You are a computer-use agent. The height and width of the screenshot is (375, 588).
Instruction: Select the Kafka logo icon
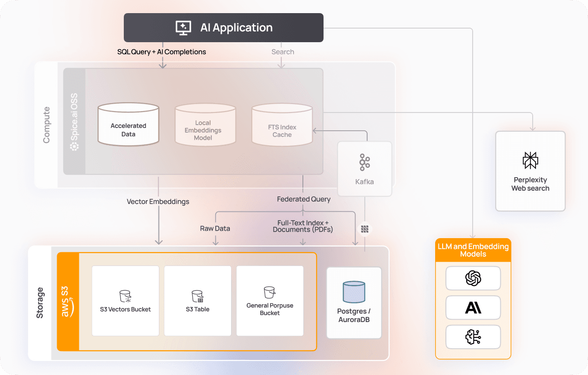pyautogui.click(x=364, y=162)
